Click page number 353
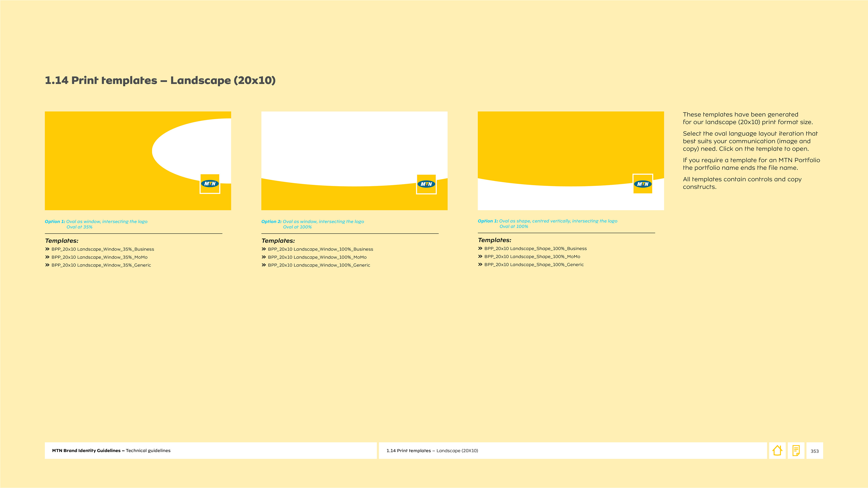 (814, 451)
